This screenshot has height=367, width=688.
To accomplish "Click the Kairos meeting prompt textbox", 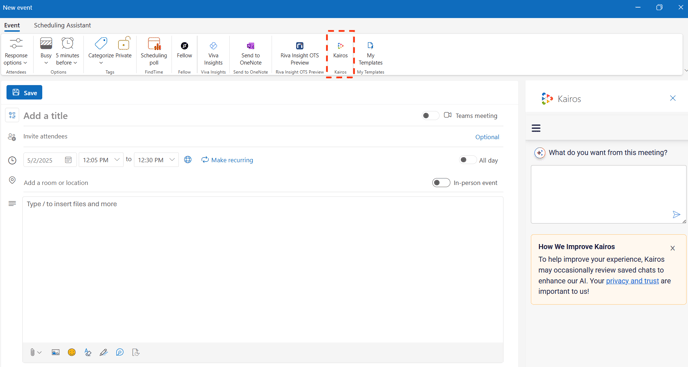I will [608, 194].
